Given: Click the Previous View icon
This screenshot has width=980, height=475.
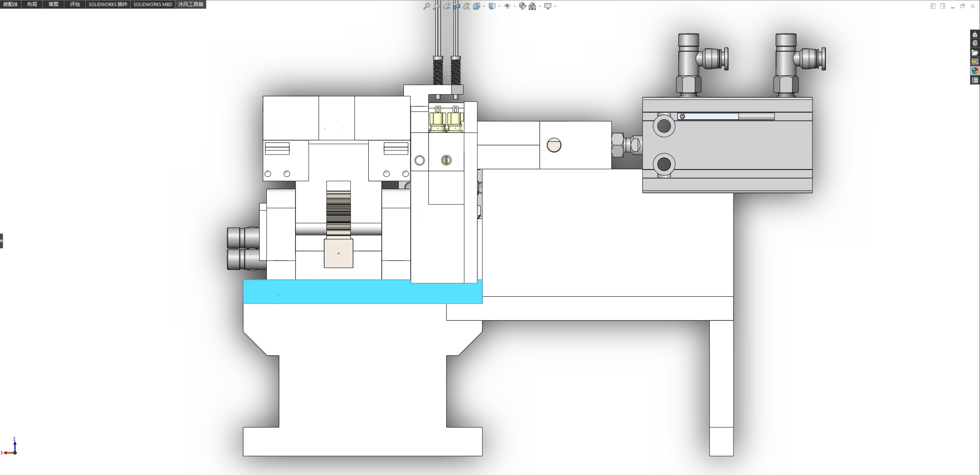Looking at the screenshot, I should [447, 6].
